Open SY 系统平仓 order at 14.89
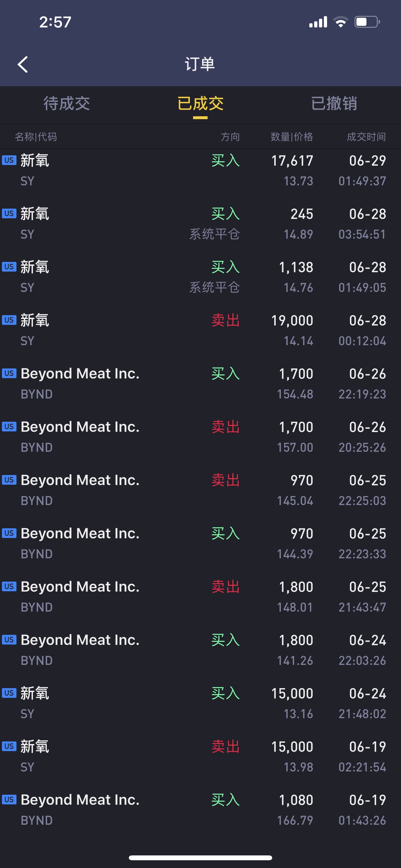Screen dimensions: 401x868 [200, 224]
